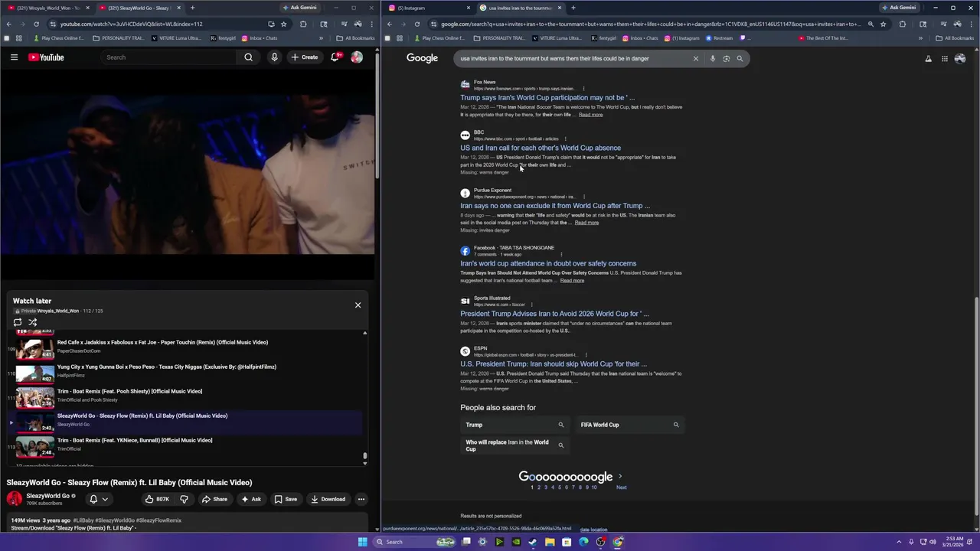Bookmark the YouTube page with star
Screen dimensions: 980x551
click(x=283, y=24)
